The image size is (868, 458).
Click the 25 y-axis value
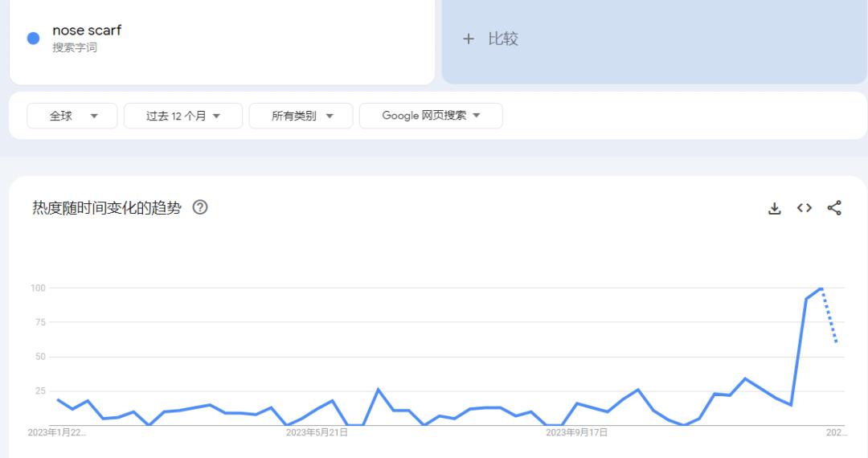point(40,391)
